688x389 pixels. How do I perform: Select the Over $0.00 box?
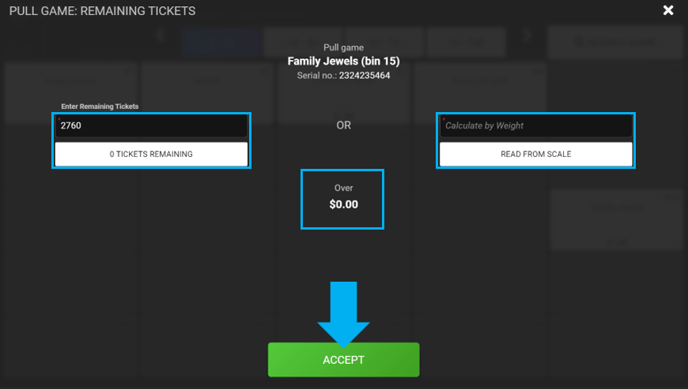click(342, 199)
